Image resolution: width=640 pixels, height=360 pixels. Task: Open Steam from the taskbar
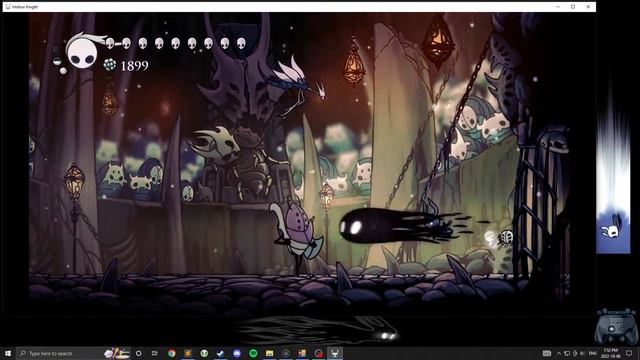(x=220, y=353)
